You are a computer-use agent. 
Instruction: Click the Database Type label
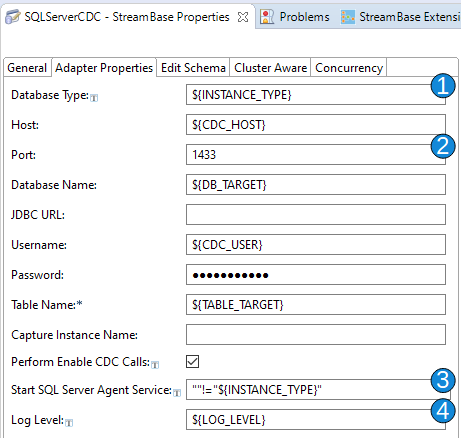coord(50,95)
